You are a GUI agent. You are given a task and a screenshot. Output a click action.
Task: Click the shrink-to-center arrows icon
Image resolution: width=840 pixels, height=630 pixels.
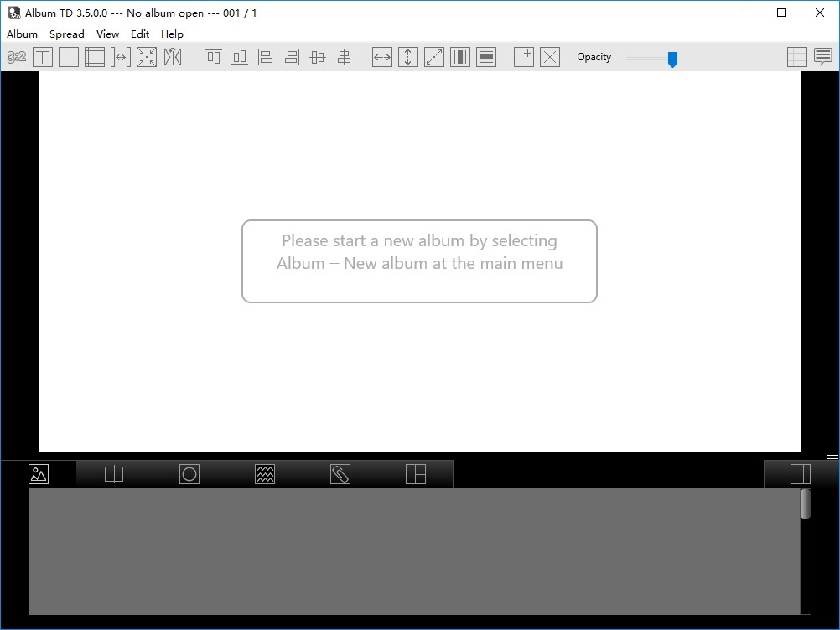(x=146, y=57)
